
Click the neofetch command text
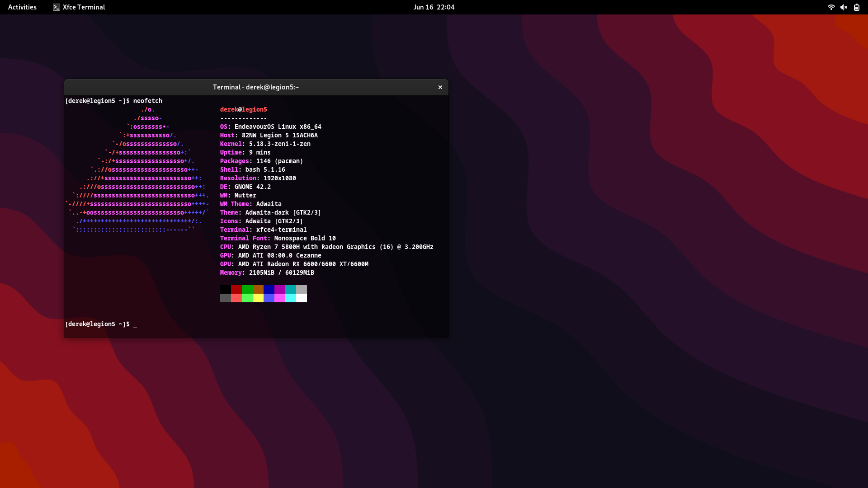click(x=148, y=101)
